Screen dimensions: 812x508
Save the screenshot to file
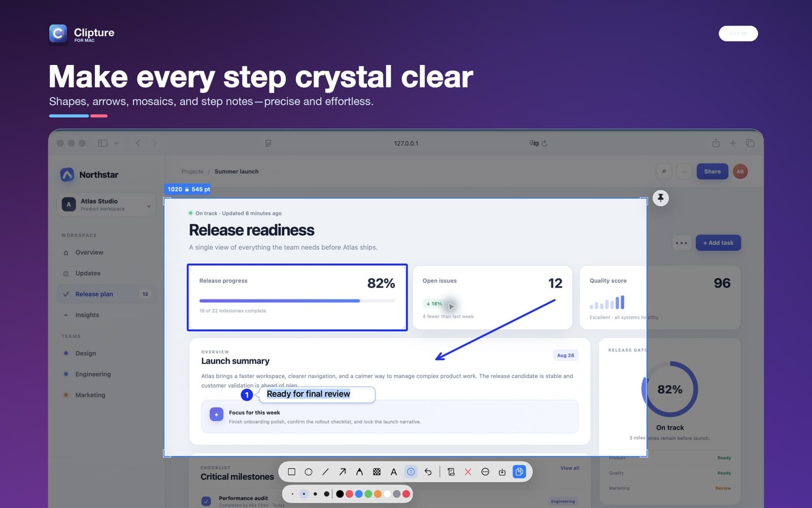[x=502, y=472]
